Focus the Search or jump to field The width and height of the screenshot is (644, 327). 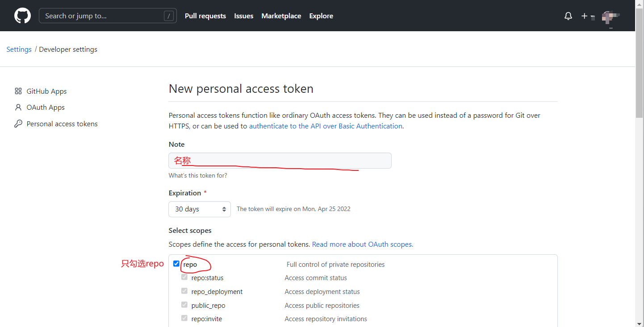pyautogui.click(x=108, y=16)
